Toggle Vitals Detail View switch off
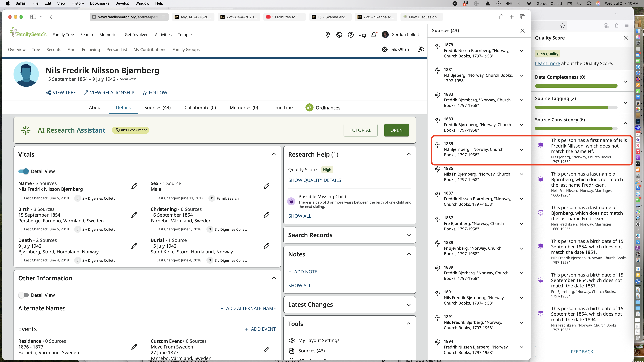 24,171
